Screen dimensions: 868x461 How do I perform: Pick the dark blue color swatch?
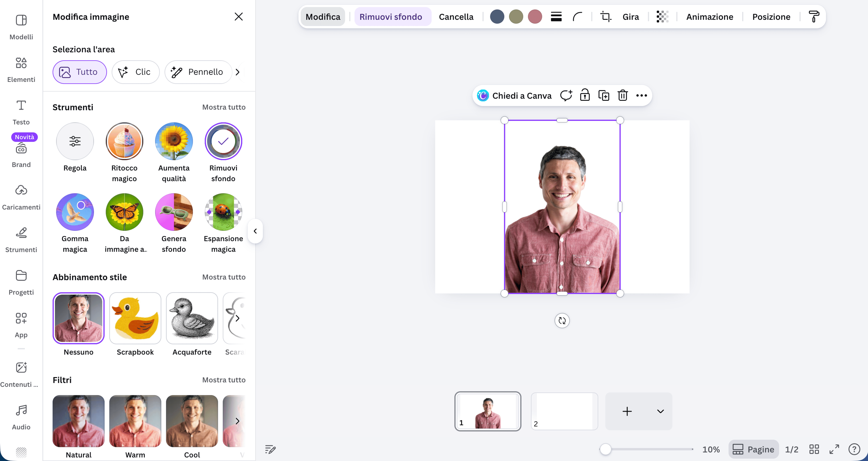[497, 16]
